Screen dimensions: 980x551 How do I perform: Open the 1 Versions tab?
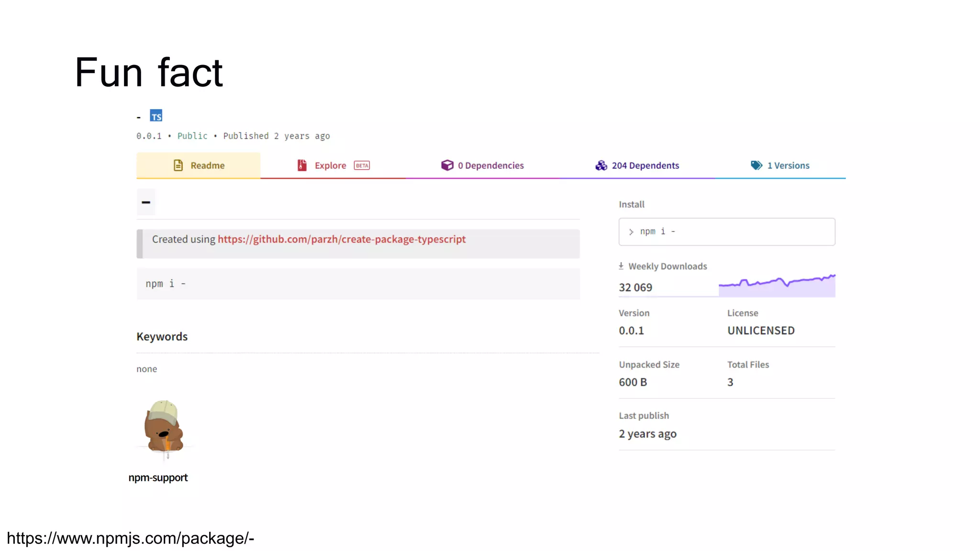780,165
